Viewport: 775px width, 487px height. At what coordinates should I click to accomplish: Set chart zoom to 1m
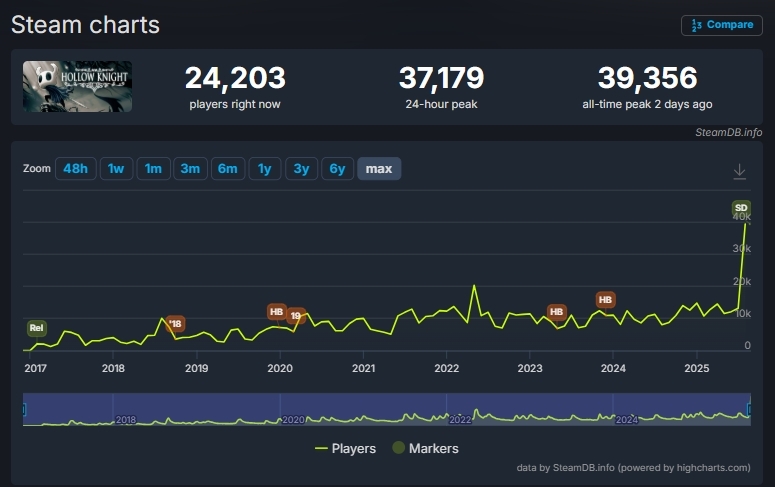(x=153, y=169)
